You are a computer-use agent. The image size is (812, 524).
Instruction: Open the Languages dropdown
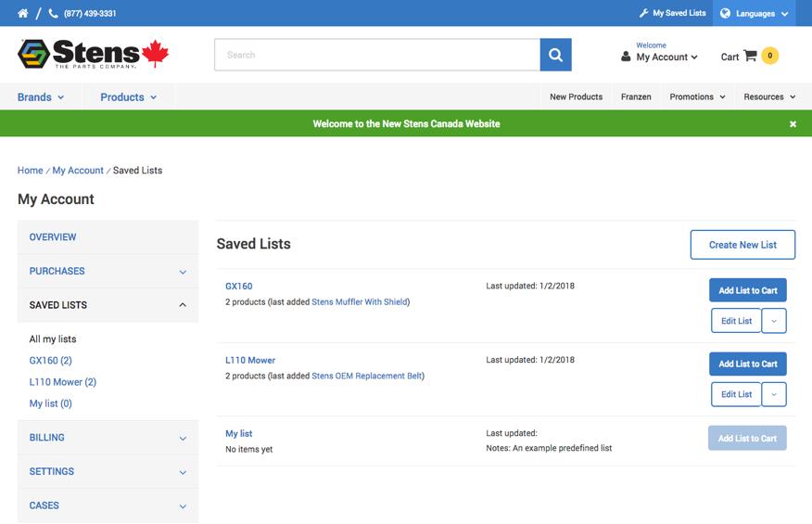click(x=755, y=13)
